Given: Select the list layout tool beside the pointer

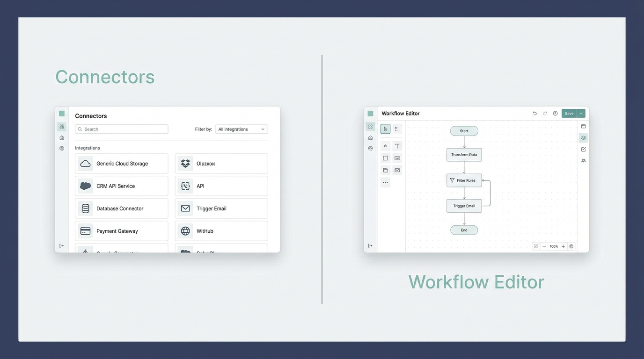Looking at the screenshot, I should pos(397,129).
